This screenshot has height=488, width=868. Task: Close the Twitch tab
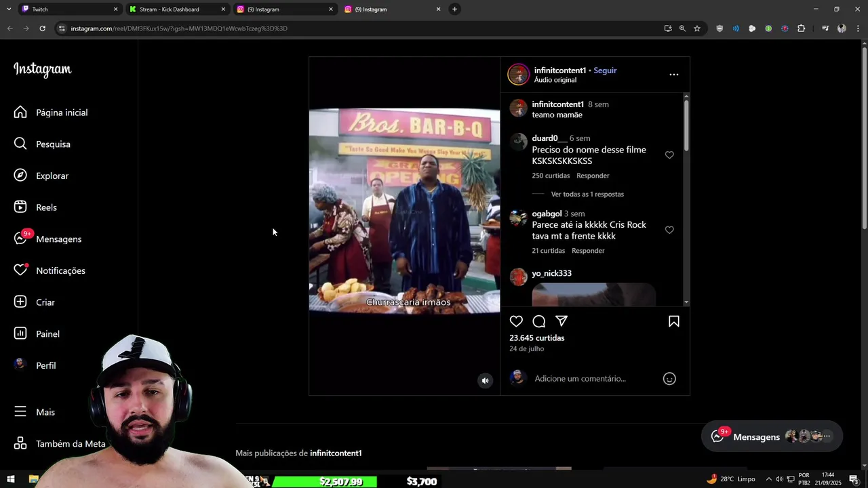(115, 9)
